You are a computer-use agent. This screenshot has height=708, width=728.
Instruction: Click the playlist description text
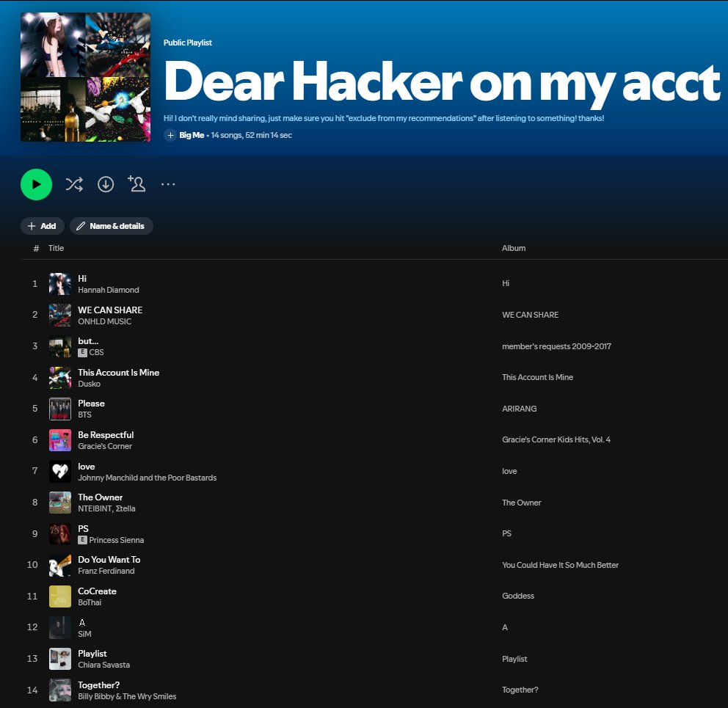384,118
